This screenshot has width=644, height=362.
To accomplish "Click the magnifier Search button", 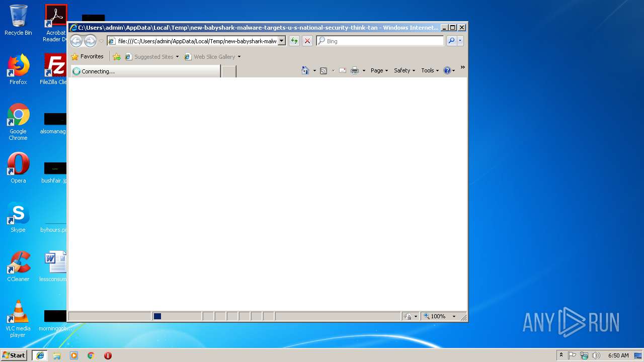I will click(x=451, y=41).
